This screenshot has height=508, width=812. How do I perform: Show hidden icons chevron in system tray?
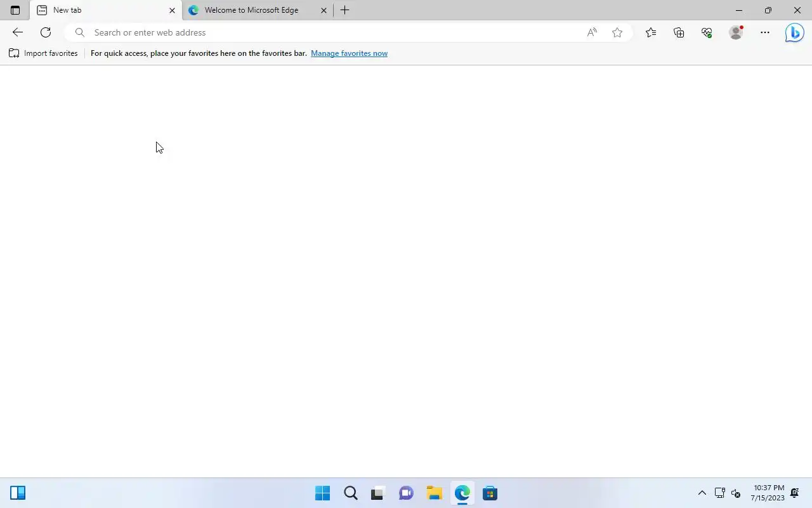click(x=702, y=493)
